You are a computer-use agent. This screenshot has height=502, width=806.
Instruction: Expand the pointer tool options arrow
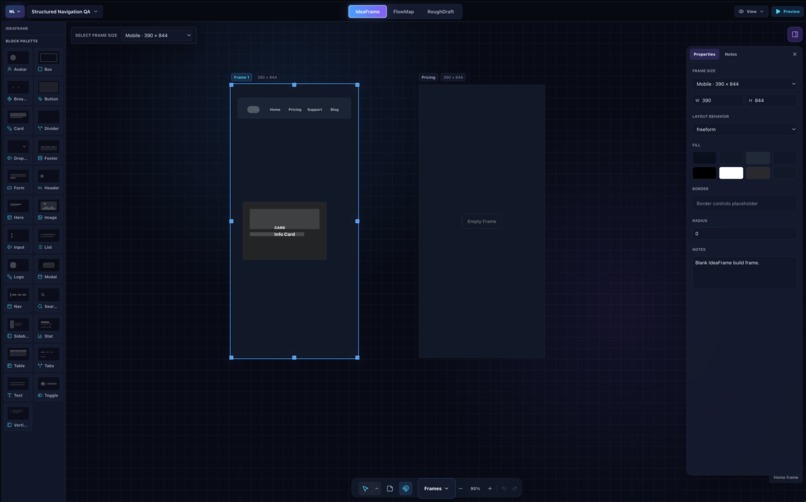click(x=377, y=489)
